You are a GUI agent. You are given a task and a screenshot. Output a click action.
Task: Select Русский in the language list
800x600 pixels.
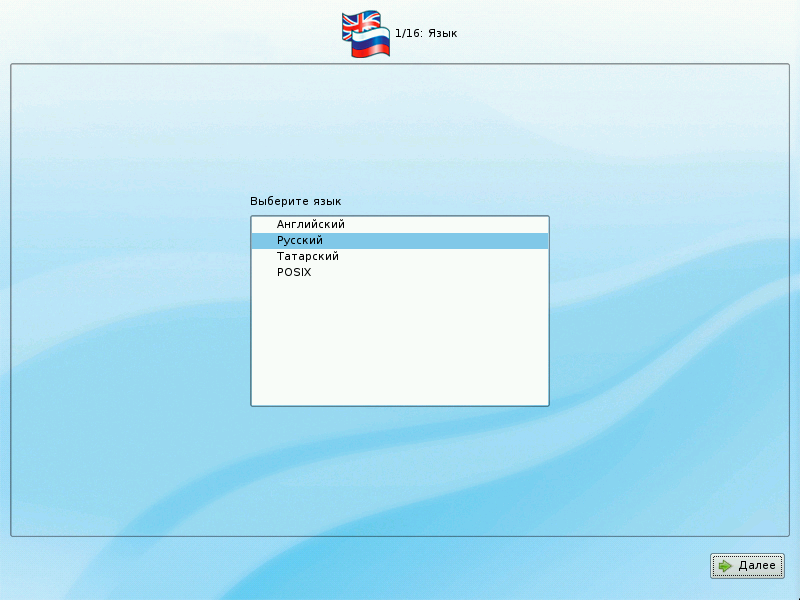[x=300, y=241]
